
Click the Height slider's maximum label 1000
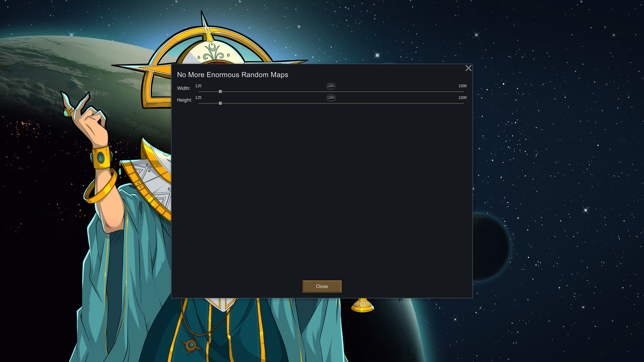463,98
